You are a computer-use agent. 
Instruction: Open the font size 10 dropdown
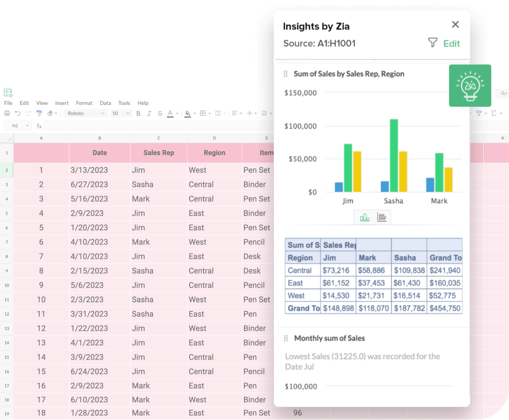121,113
